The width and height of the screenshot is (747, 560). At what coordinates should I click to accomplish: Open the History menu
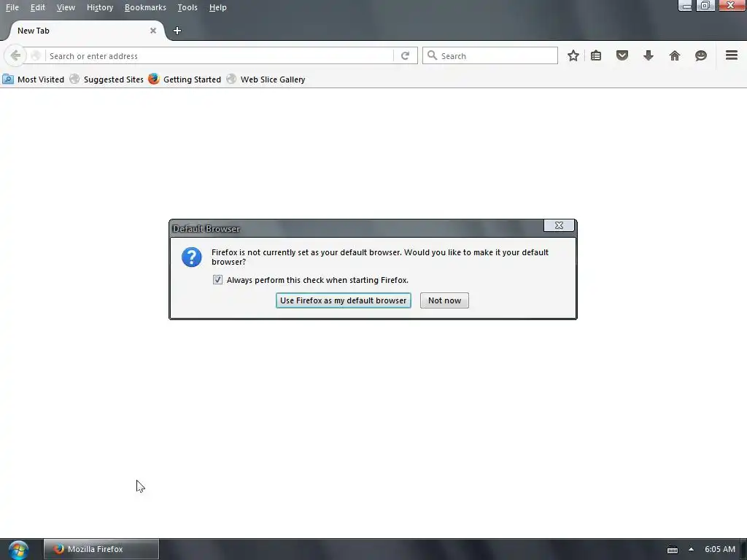100,7
